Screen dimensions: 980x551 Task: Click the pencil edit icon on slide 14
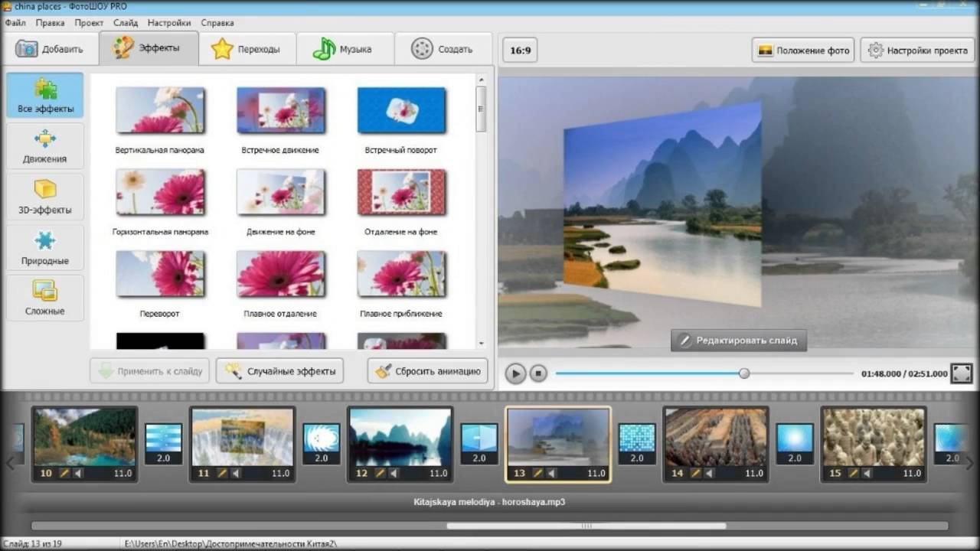click(x=696, y=474)
